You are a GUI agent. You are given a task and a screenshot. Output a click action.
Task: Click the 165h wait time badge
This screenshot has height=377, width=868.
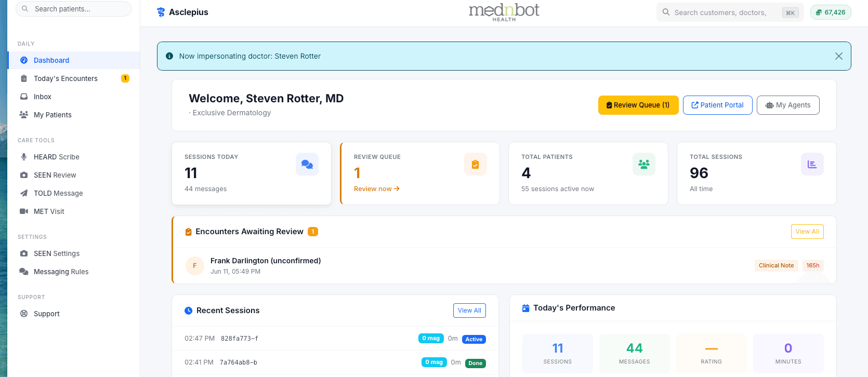813,265
